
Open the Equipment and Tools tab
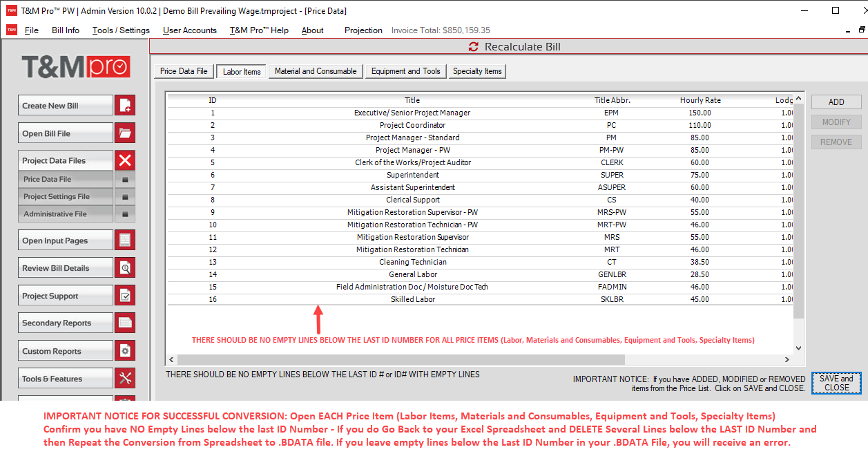click(406, 71)
